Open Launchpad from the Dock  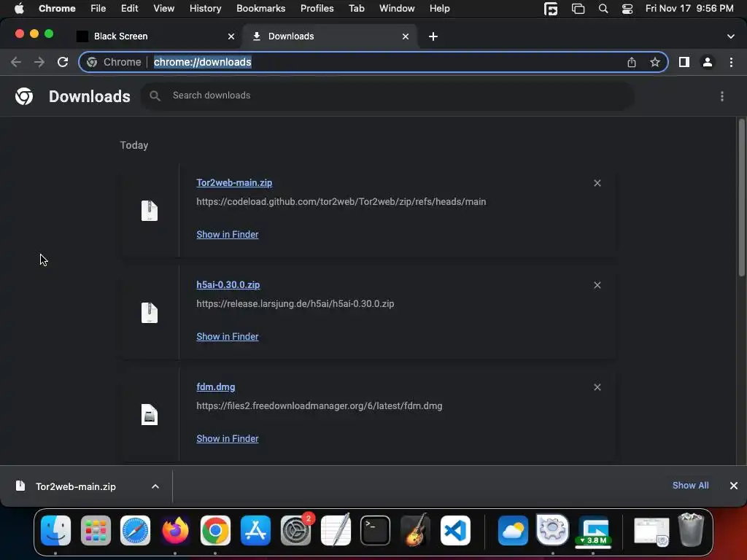[96, 530]
